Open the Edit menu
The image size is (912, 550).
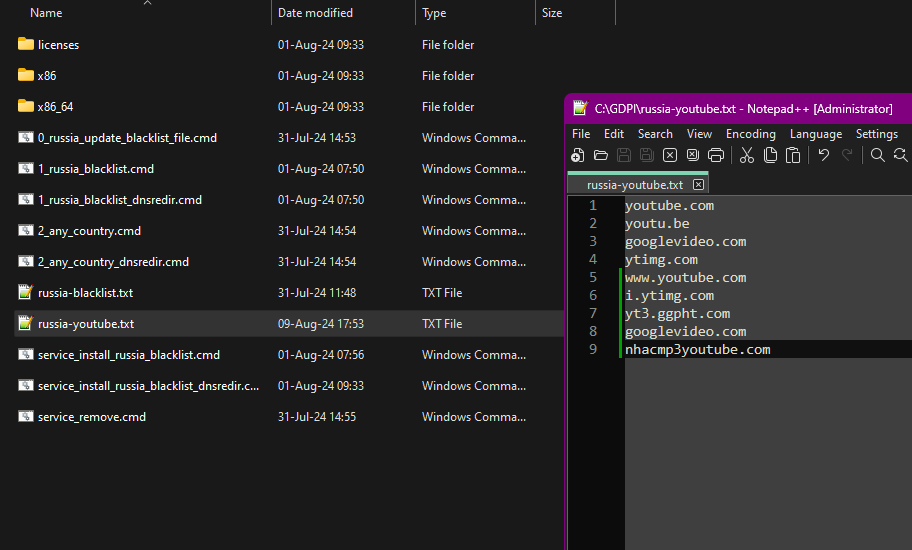(x=614, y=134)
